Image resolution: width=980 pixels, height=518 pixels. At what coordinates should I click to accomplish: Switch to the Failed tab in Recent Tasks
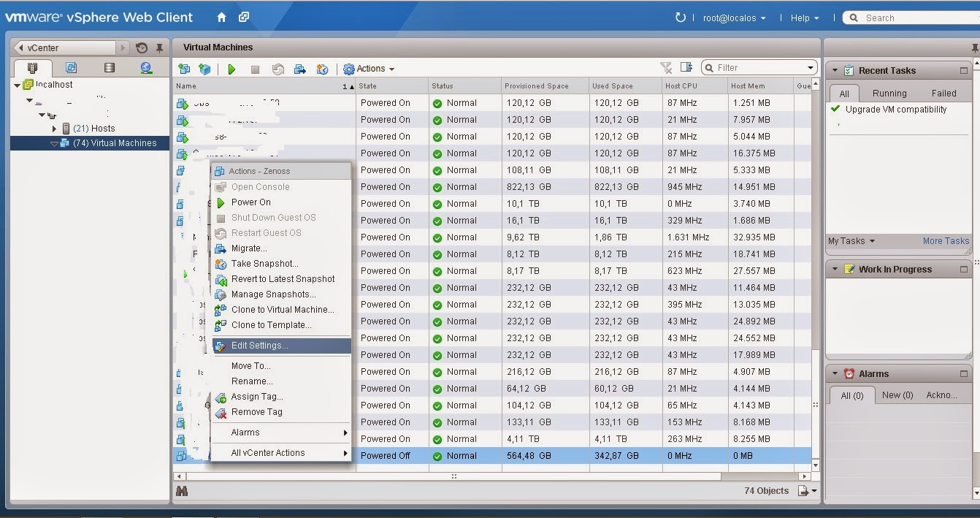click(x=943, y=93)
